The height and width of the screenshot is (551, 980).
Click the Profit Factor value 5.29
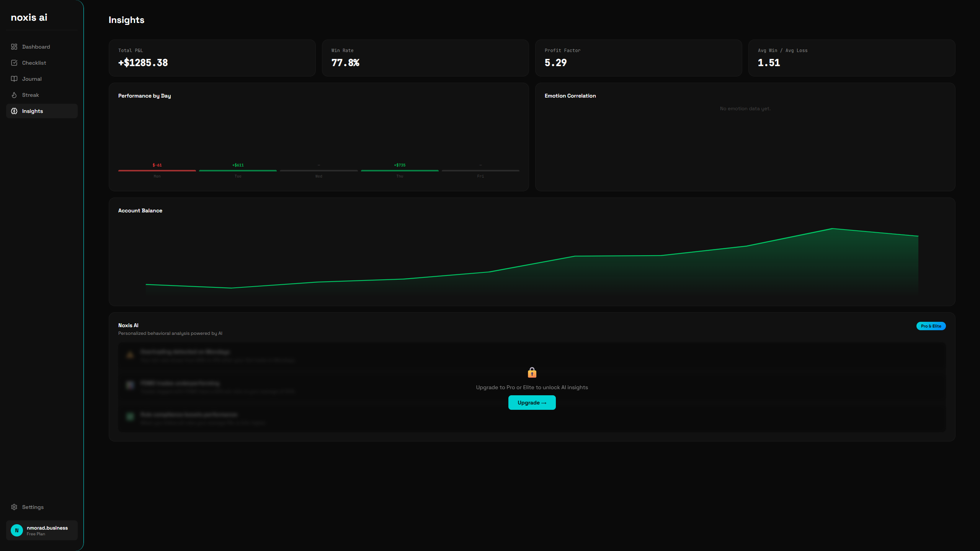click(555, 63)
